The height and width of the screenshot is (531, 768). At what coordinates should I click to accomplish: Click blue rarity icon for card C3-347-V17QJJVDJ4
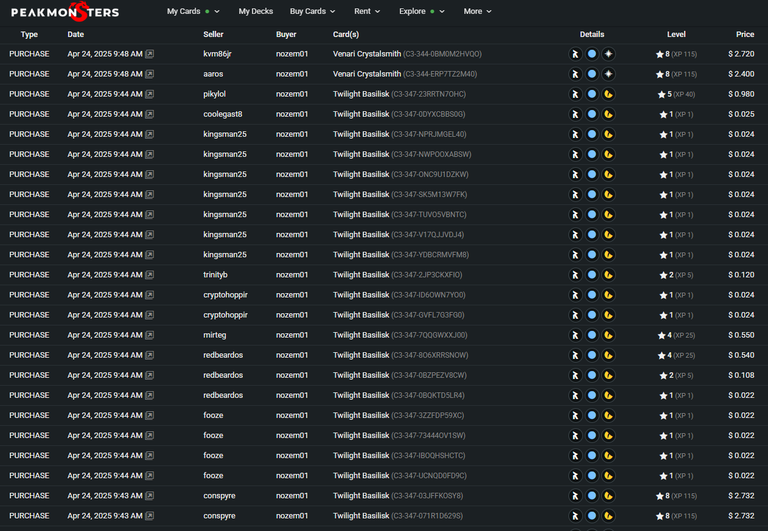[592, 235]
